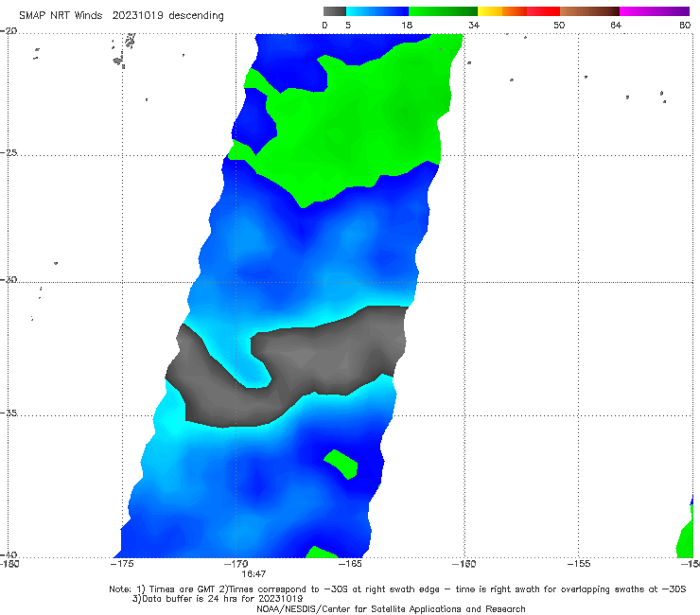
Task: Click the color bar label '18'
Action: 407,26
